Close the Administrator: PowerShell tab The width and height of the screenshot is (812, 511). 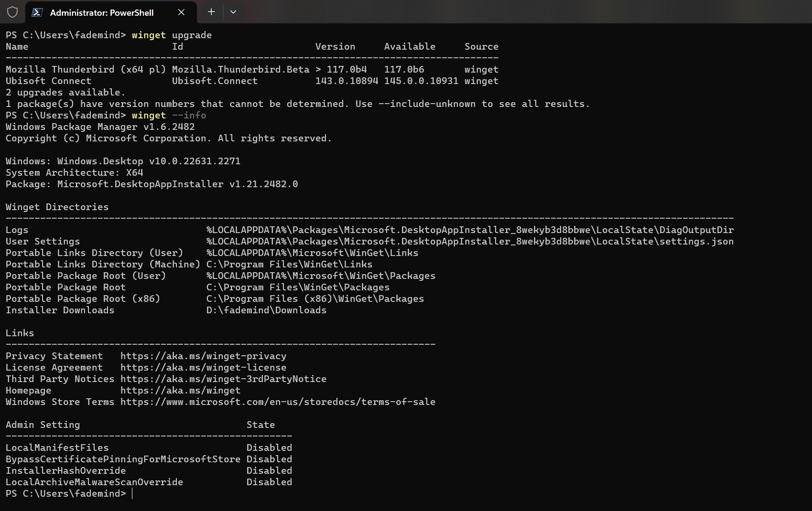pos(181,12)
